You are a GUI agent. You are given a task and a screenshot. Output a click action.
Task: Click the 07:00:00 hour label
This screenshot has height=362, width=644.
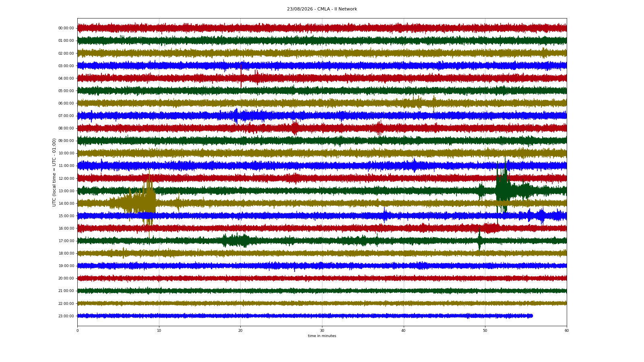click(x=66, y=116)
